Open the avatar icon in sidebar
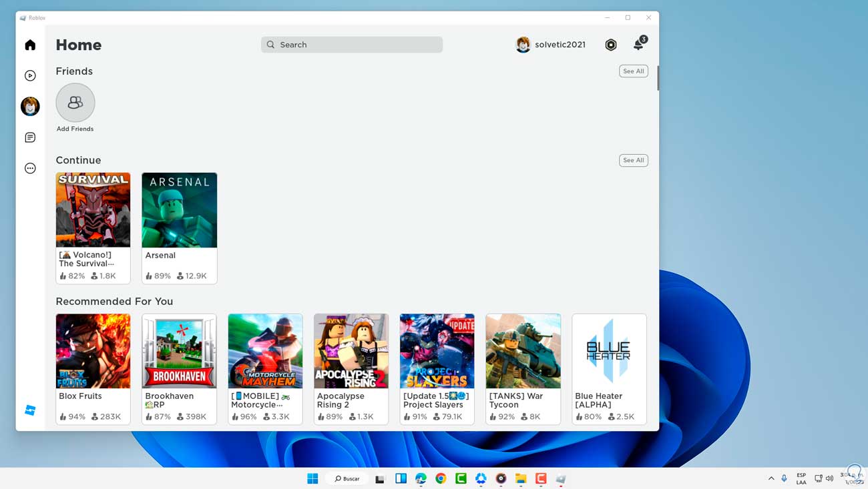This screenshot has height=489, width=868. click(30, 106)
